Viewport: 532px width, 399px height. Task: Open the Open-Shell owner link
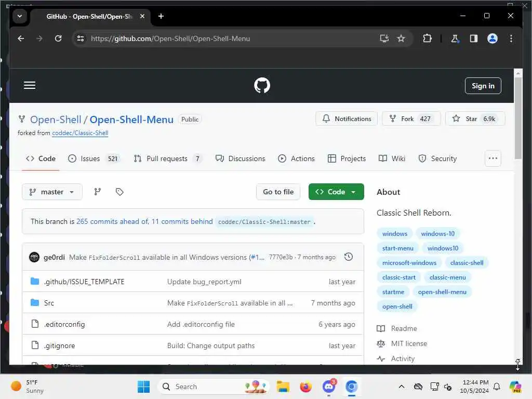tap(56, 119)
